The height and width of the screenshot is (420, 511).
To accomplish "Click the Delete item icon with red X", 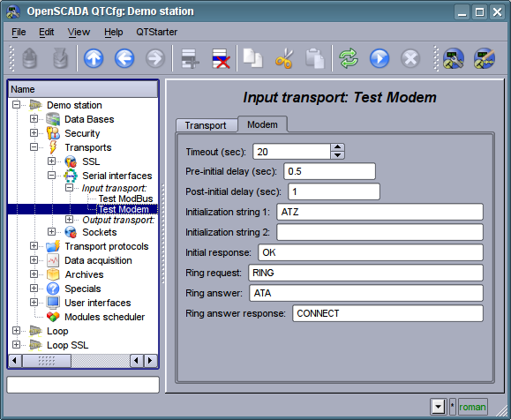I will [221, 58].
